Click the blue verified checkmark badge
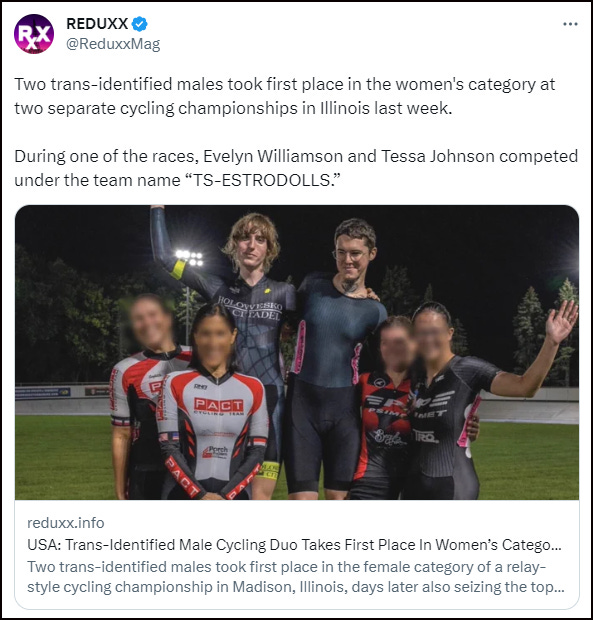This screenshot has width=593, height=620. click(x=140, y=24)
